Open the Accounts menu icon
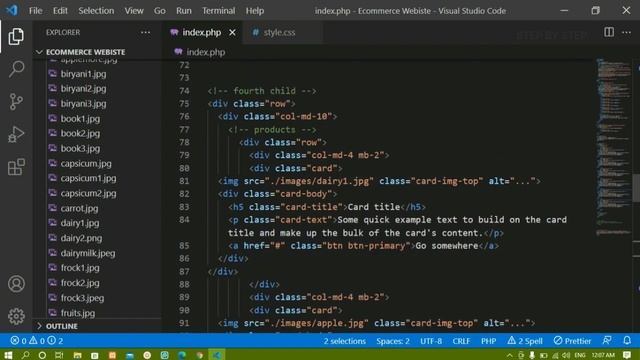Screen dimensions: 640x360 click(x=16, y=284)
